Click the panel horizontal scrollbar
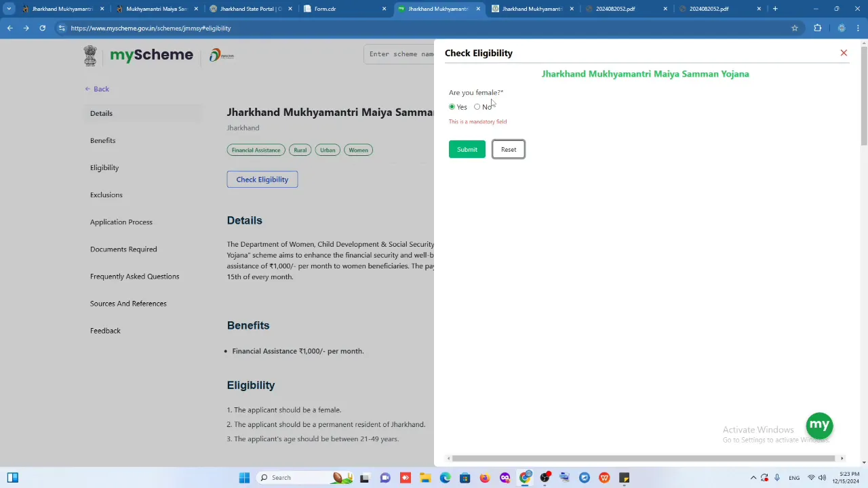The height and width of the screenshot is (488, 868). tap(643, 459)
